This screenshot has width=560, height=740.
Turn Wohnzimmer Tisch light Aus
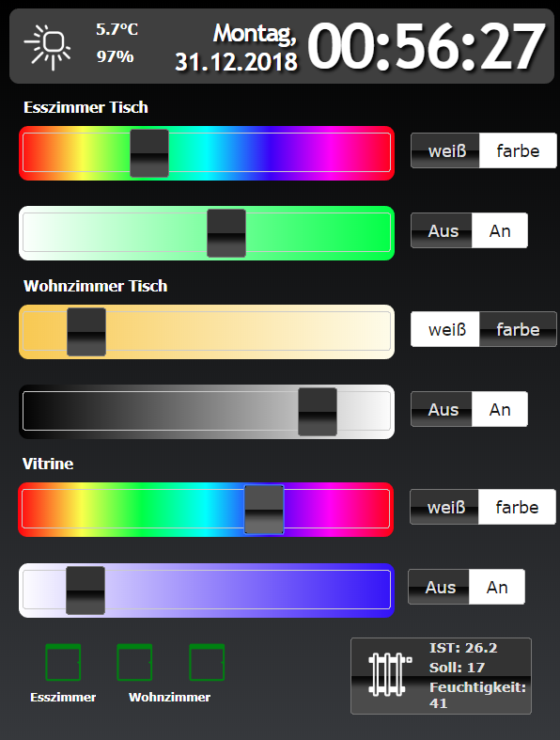click(441, 409)
